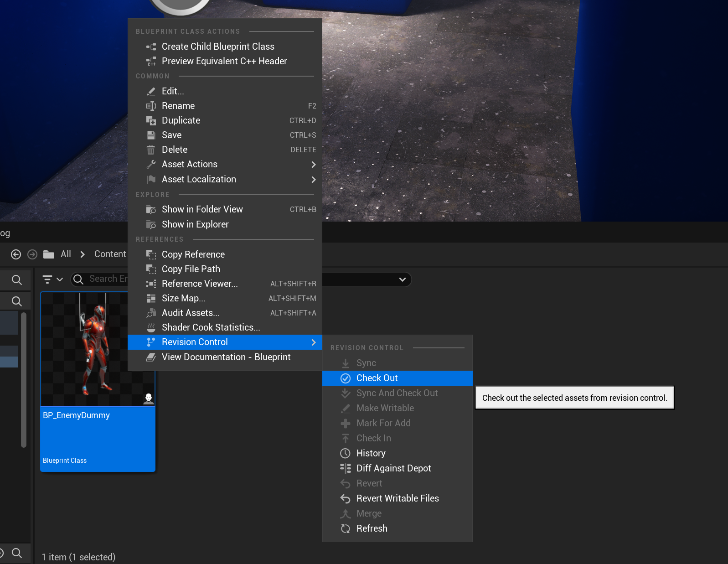Select the BP_EnemyDummy asset thumbnail

[x=98, y=349]
